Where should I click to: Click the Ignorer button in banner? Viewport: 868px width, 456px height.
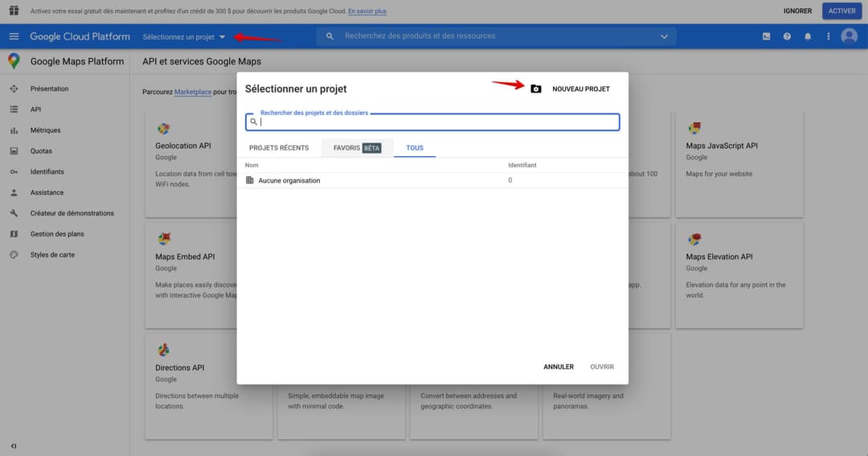point(798,10)
